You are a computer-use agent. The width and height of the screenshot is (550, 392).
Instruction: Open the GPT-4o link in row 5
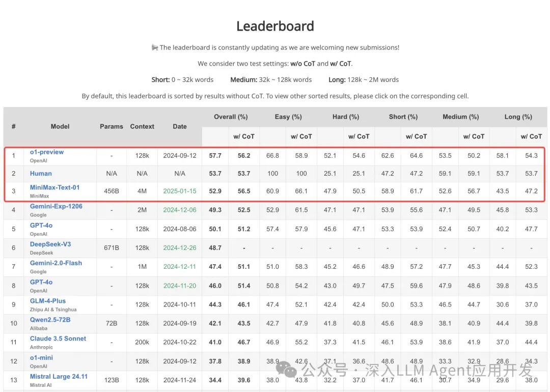41,225
